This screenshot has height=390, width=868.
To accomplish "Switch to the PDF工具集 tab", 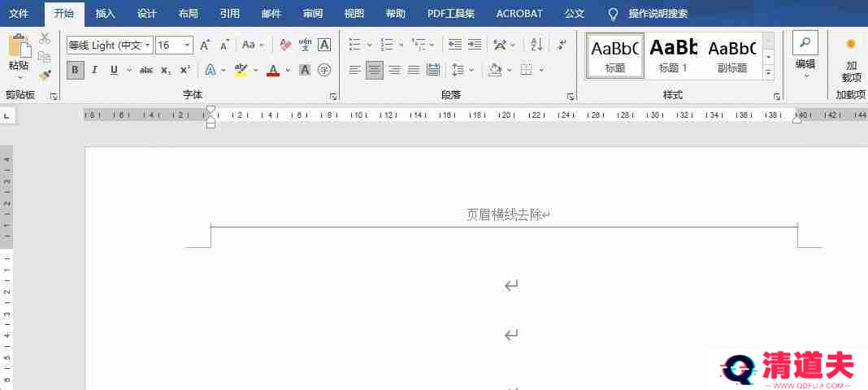I will coord(451,14).
